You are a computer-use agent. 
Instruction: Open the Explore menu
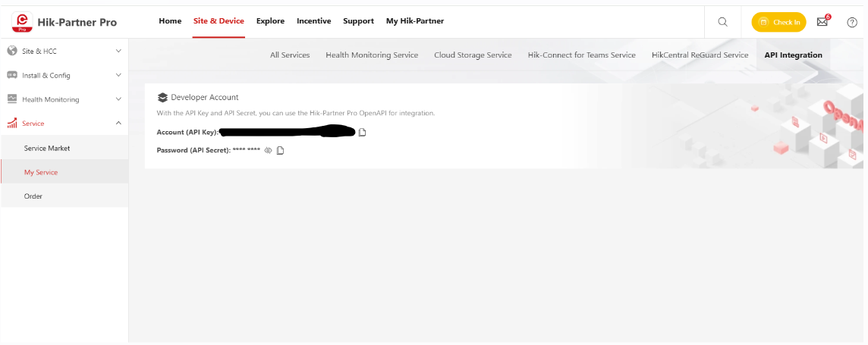point(270,21)
